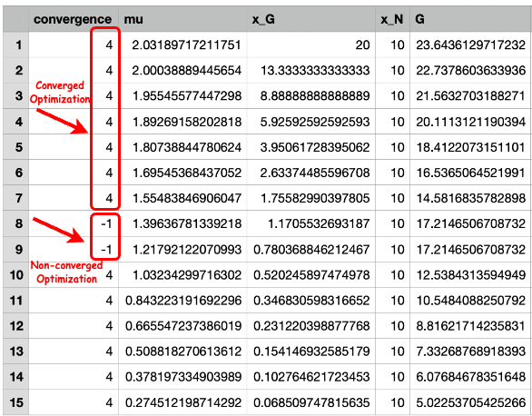This screenshot has width=532, height=416.
Task: Click mu value 1.69545368437052
Action: (187, 173)
